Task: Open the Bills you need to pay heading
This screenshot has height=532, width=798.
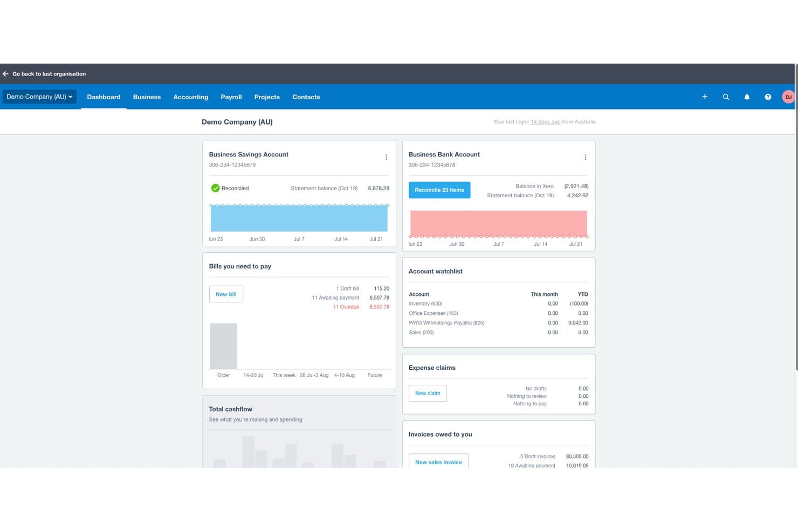Action: pos(240,266)
